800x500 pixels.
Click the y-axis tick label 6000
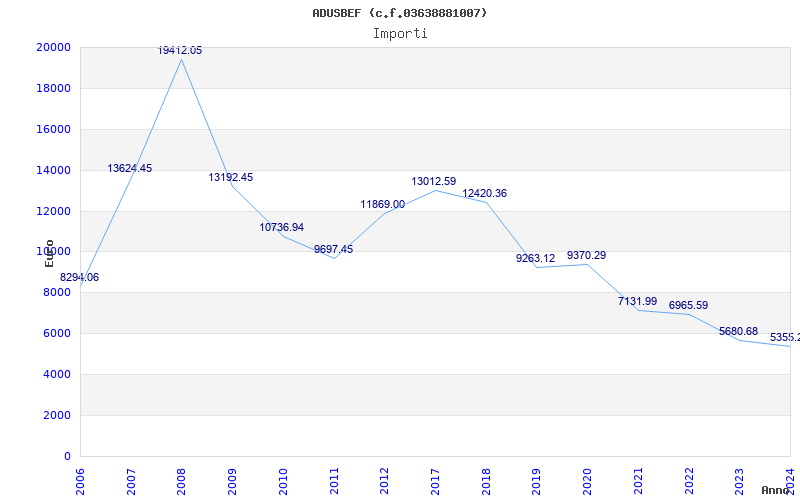[x=57, y=334]
